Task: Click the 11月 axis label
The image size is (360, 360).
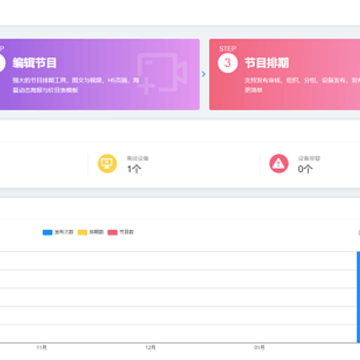Action: 41,348
